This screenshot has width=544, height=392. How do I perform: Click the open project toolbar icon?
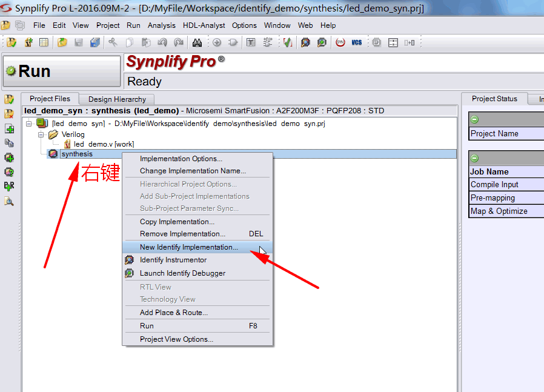[x=12, y=42]
